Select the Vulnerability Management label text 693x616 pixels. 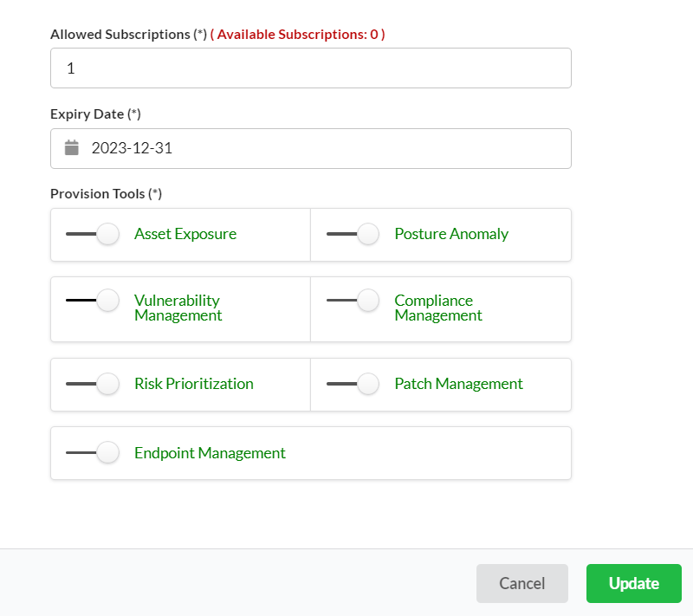click(178, 308)
